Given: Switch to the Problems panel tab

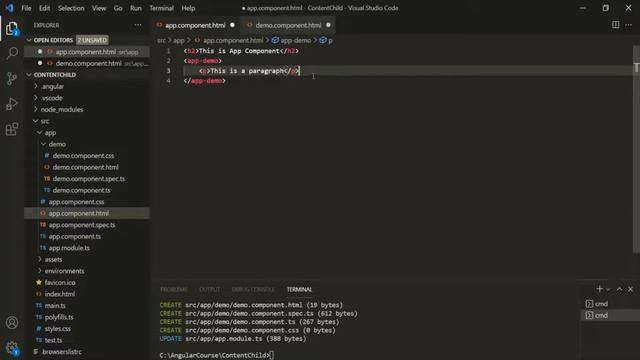Looking at the screenshot, I should click(173, 289).
